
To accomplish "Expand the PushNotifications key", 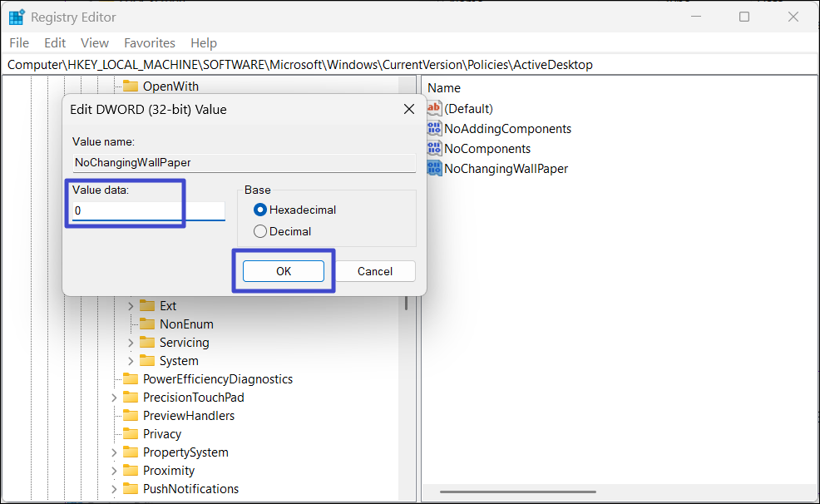I will (114, 489).
